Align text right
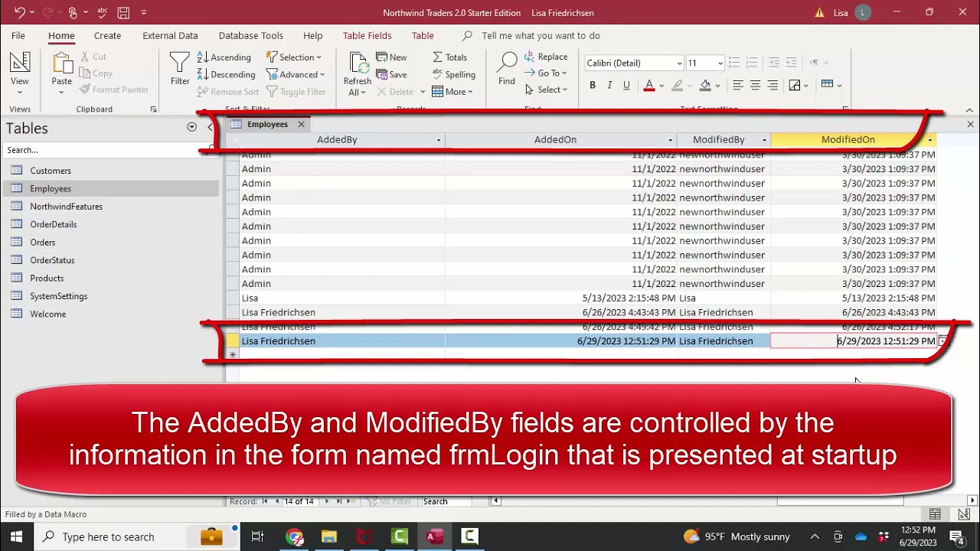Viewport: 980px width, 551px height. (773, 85)
